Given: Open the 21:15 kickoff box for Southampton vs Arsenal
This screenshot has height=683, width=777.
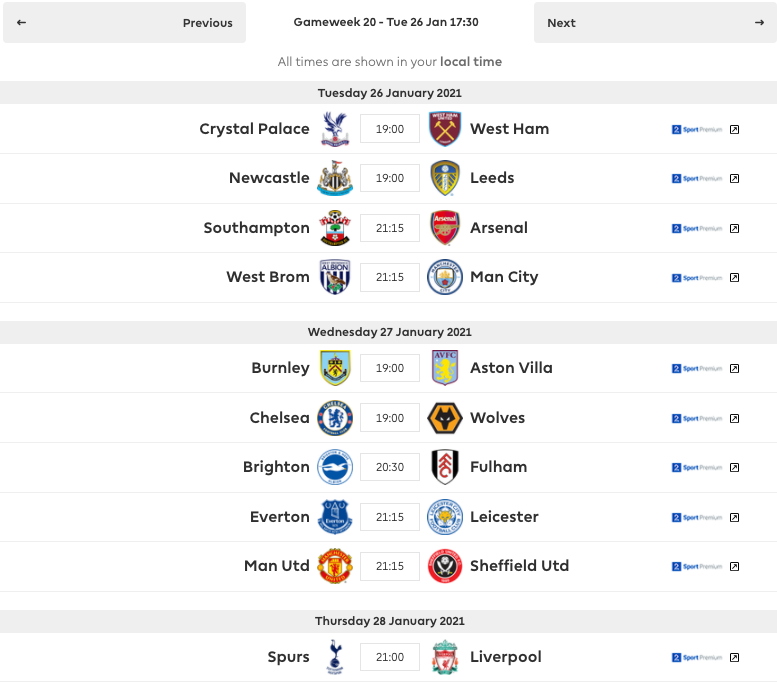Looking at the screenshot, I should 390,228.
